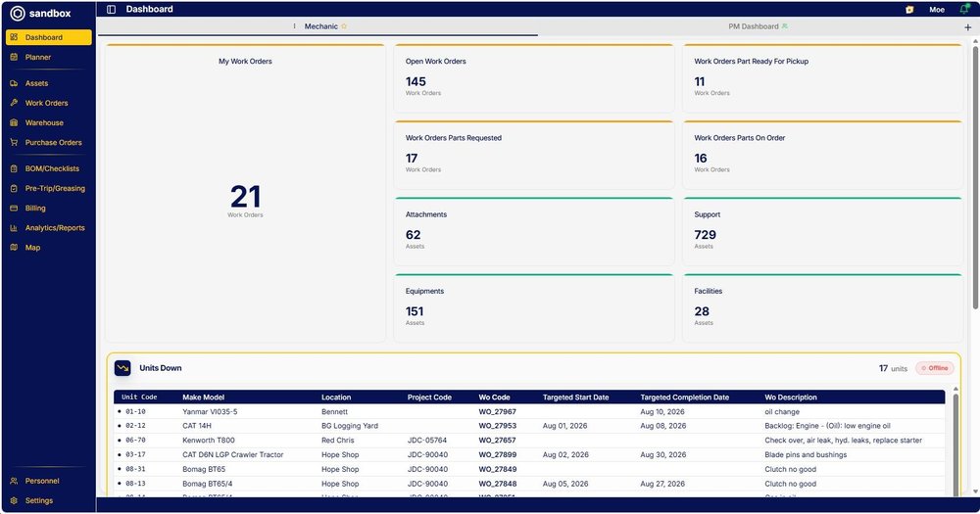This screenshot has width=980, height=514.
Task: Select the unit 08-31 row code
Action: click(135, 469)
